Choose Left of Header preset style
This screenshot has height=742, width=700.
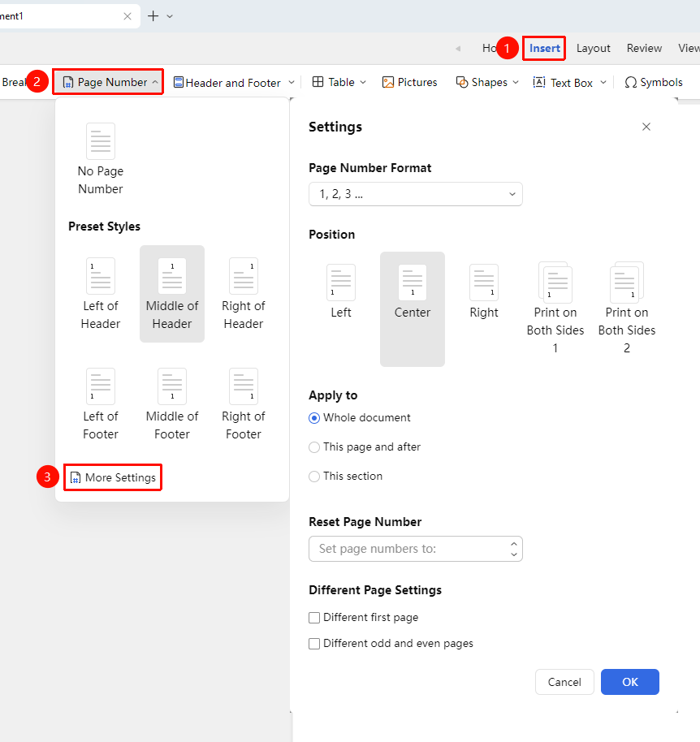pos(101,293)
